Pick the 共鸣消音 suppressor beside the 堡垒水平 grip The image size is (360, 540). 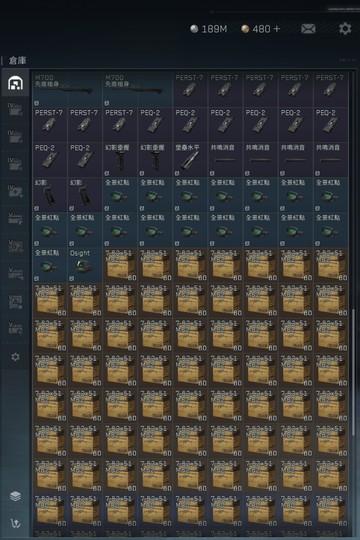pos(225,160)
